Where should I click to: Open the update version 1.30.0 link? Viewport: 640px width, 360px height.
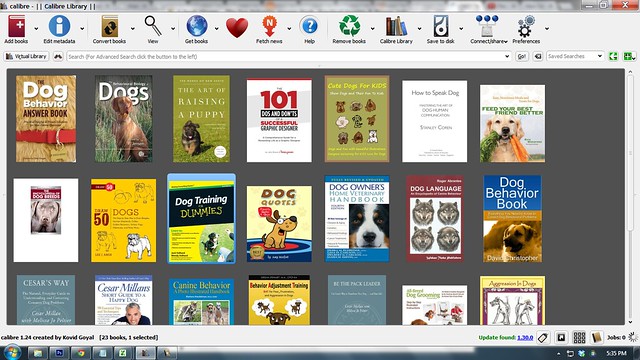point(525,338)
